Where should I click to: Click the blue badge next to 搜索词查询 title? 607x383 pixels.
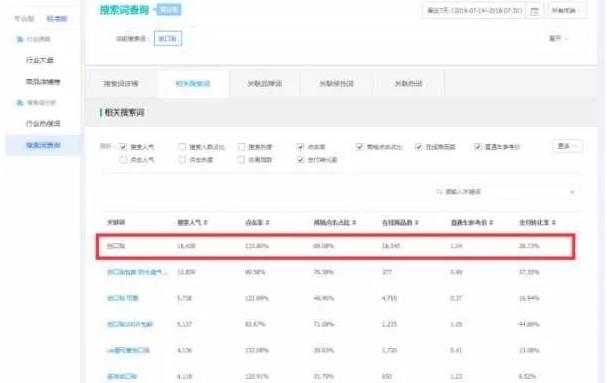pyautogui.click(x=169, y=10)
